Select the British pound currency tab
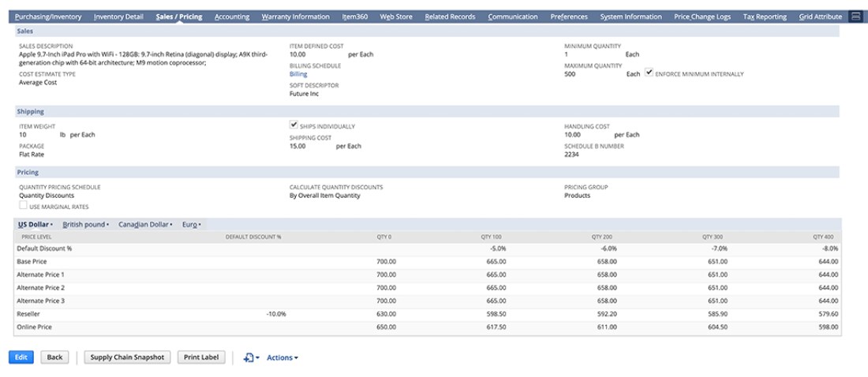This screenshot has width=868, height=377. [86, 225]
